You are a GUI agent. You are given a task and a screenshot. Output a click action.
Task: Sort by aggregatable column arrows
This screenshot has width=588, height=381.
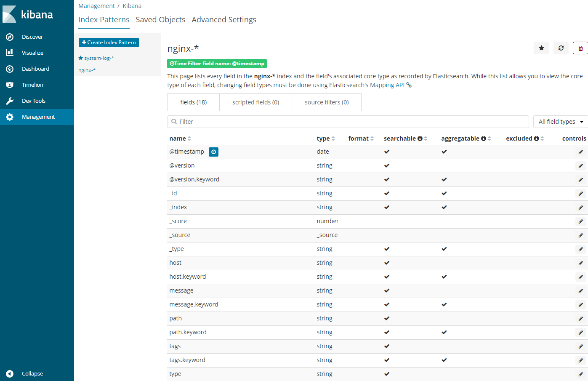coord(489,139)
